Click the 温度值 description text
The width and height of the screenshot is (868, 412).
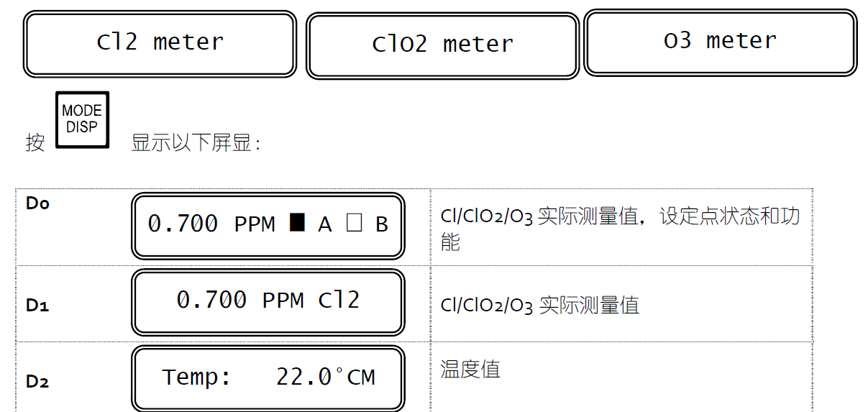click(x=470, y=370)
